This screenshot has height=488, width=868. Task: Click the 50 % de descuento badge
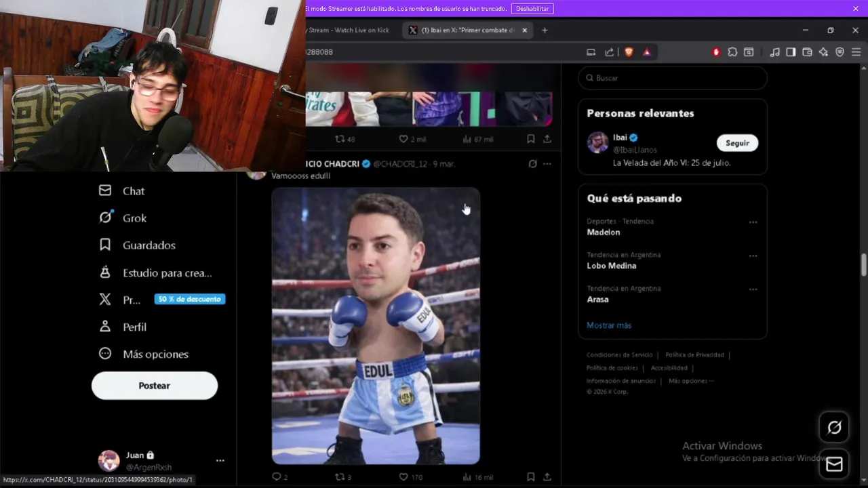190,299
